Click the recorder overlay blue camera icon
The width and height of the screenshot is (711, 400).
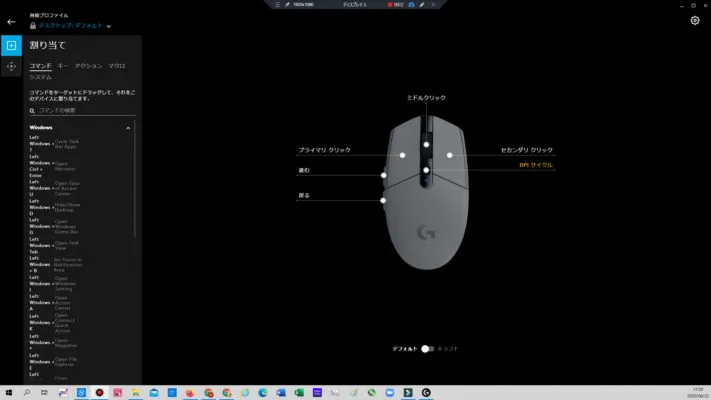point(411,5)
